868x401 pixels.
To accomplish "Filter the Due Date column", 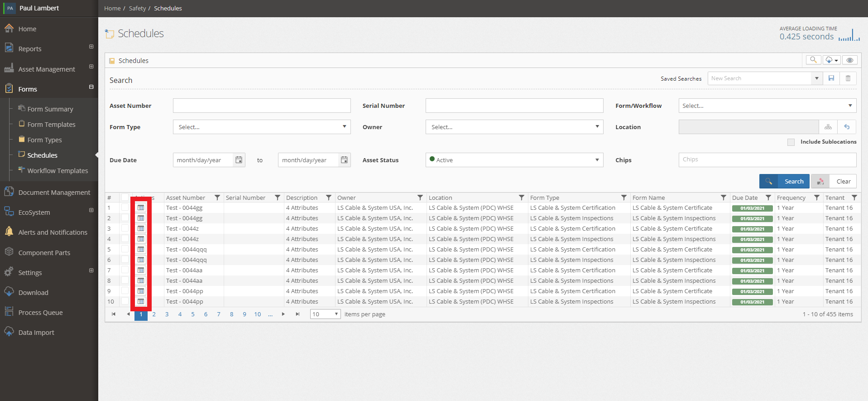I will 768,198.
